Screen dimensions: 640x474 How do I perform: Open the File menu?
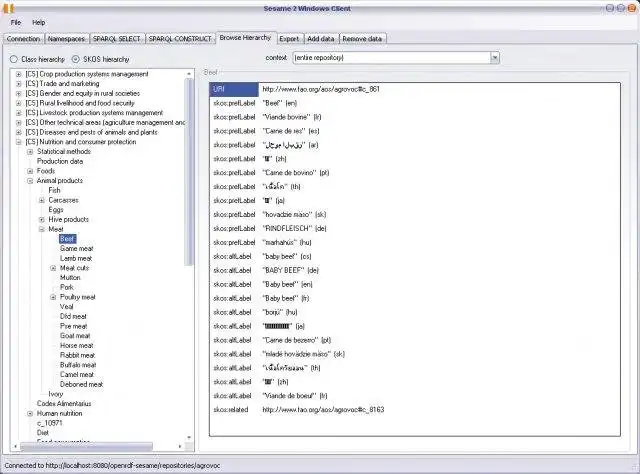click(x=16, y=22)
